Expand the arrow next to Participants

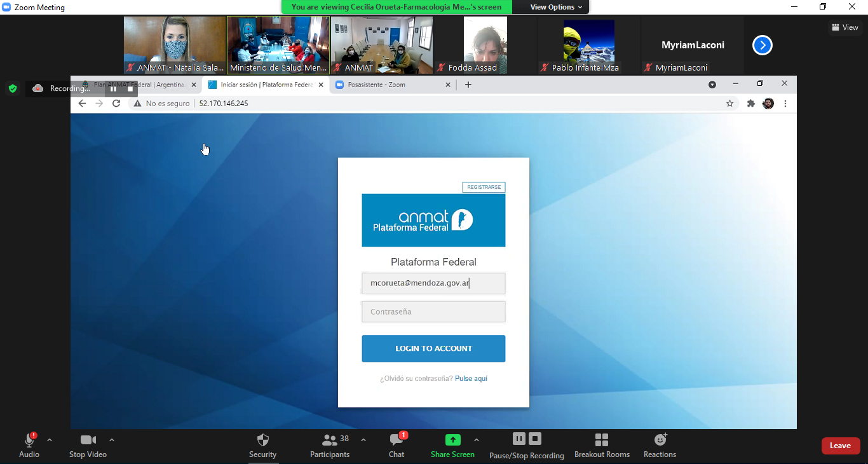(363, 440)
